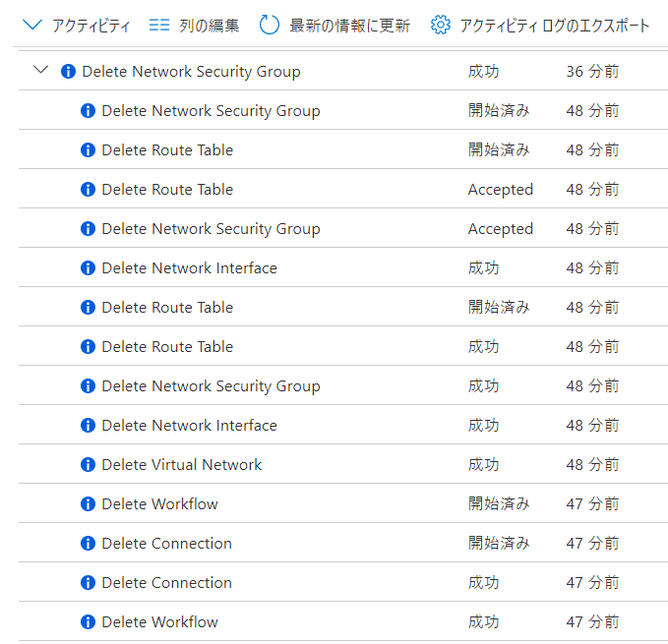Image resolution: width=668 pixels, height=644 pixels.
Task: Open the Delete Virtual Network entry
Action: (181, 465)
